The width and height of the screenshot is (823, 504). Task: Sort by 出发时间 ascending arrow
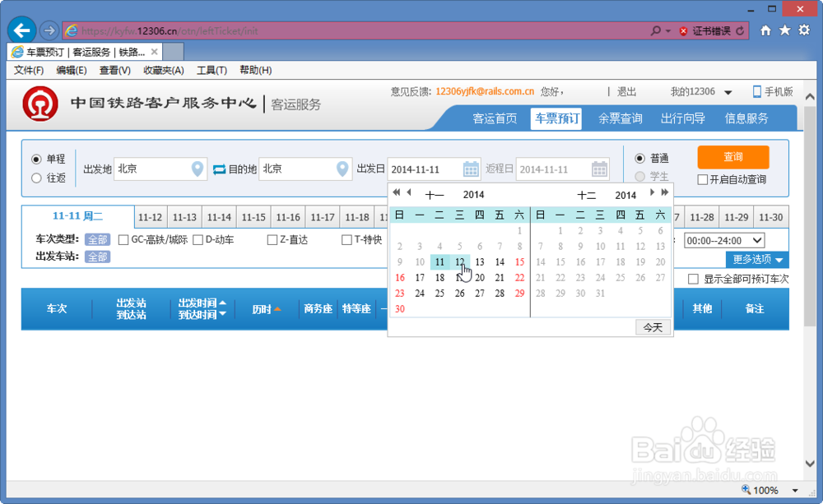[x=222, y=303]
